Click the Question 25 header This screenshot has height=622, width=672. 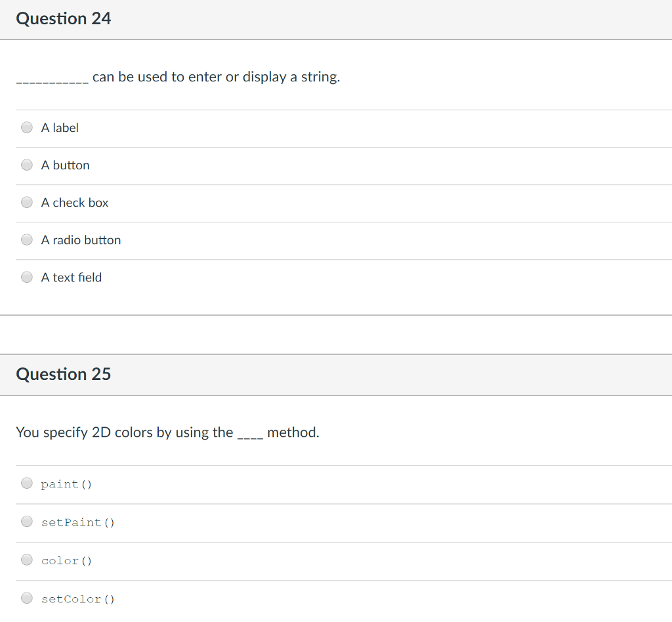63,374
